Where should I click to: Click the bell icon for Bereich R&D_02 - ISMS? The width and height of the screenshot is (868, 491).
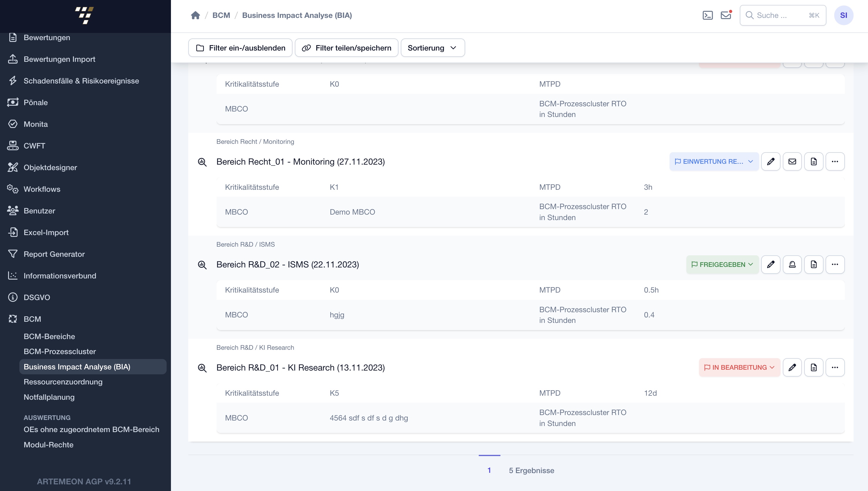pyautogui.click(x=792, y=264)
